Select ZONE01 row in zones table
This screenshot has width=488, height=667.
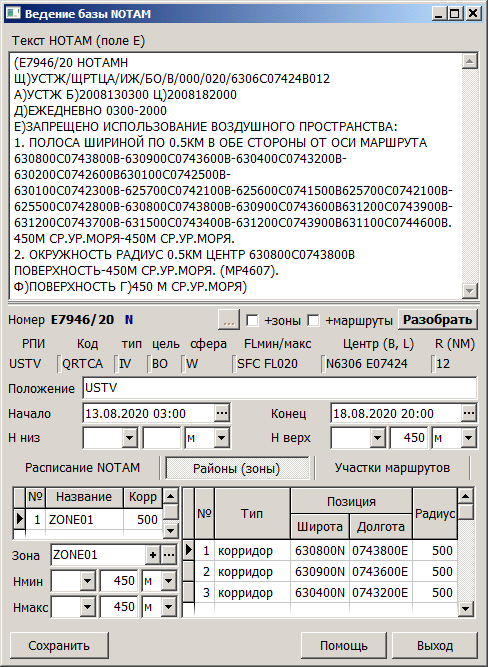point(88,519)
